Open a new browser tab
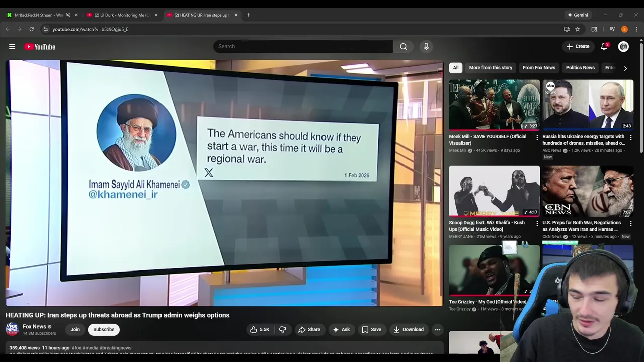This screenshot has width=644, height=362. click(x=248, y=15)
